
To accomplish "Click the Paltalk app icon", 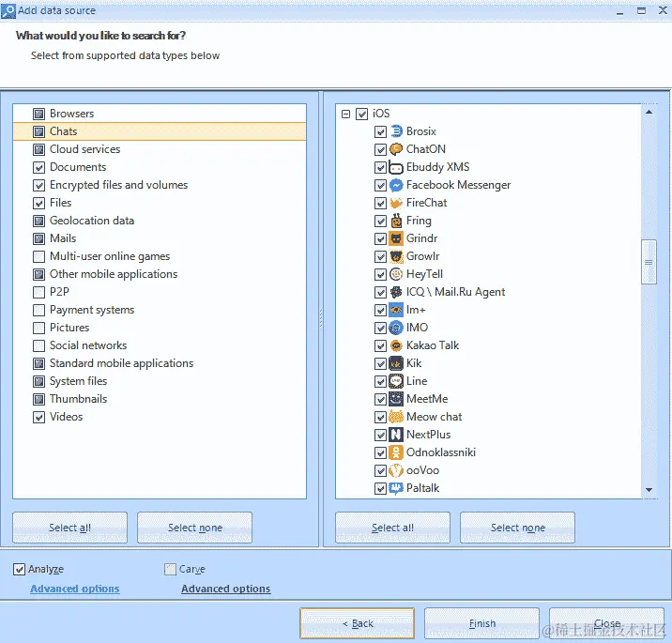I will pos(396,488).
